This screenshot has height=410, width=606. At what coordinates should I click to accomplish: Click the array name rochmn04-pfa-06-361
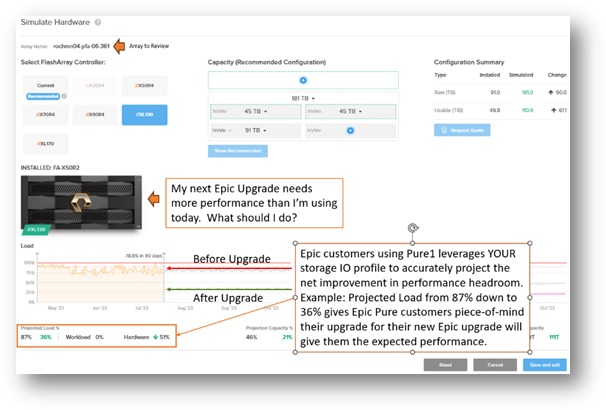[81, 46]
